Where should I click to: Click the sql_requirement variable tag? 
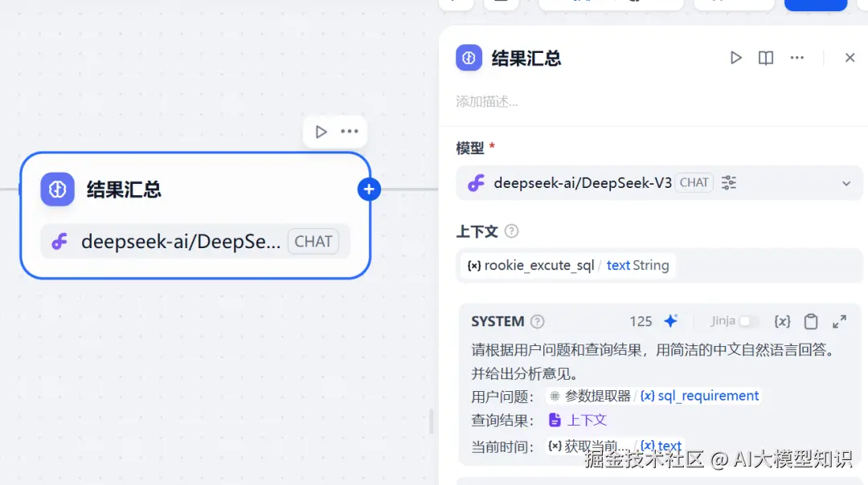pyautogui.click(x=699, y=396)
